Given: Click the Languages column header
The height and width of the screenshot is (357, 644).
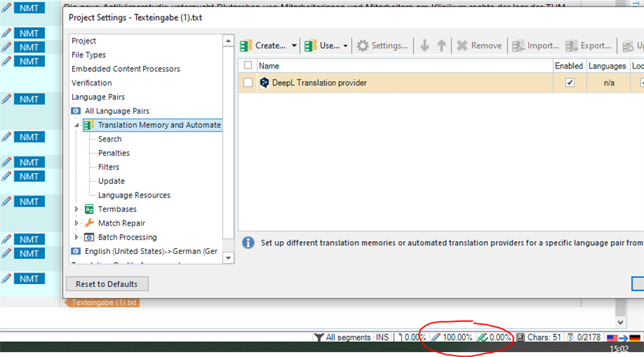Looking at the screenshot, I should 608,66.
